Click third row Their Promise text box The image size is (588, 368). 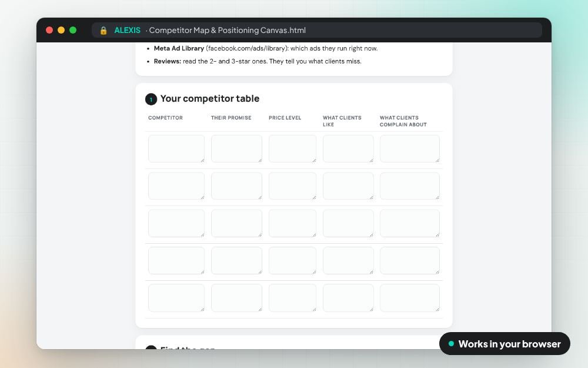coord(236,223)
